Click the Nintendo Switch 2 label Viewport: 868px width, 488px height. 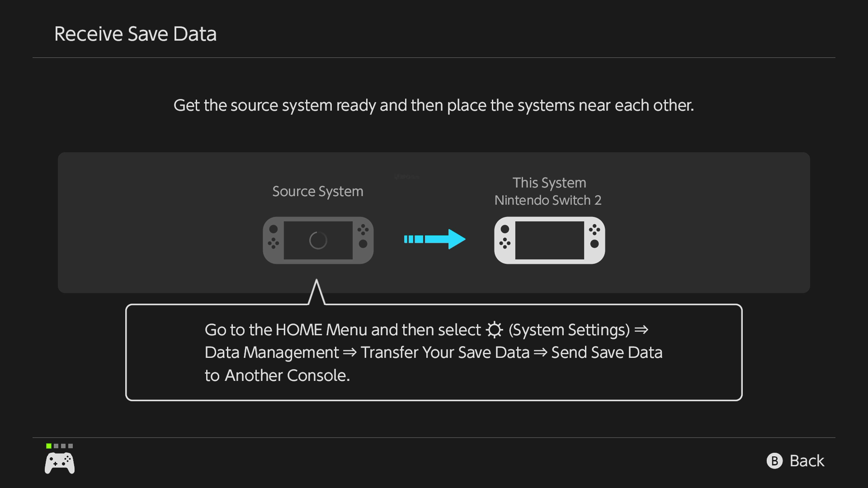click(548, 200)
